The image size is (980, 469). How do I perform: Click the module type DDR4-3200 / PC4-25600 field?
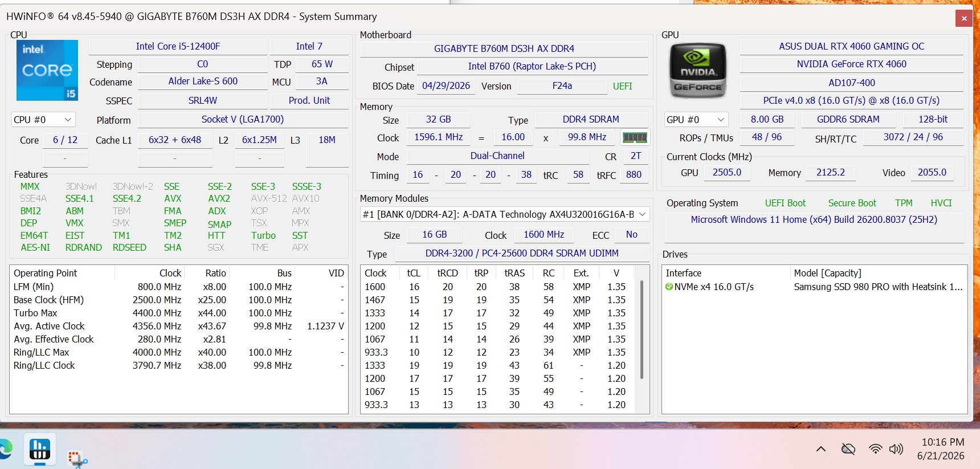(522, 254)
